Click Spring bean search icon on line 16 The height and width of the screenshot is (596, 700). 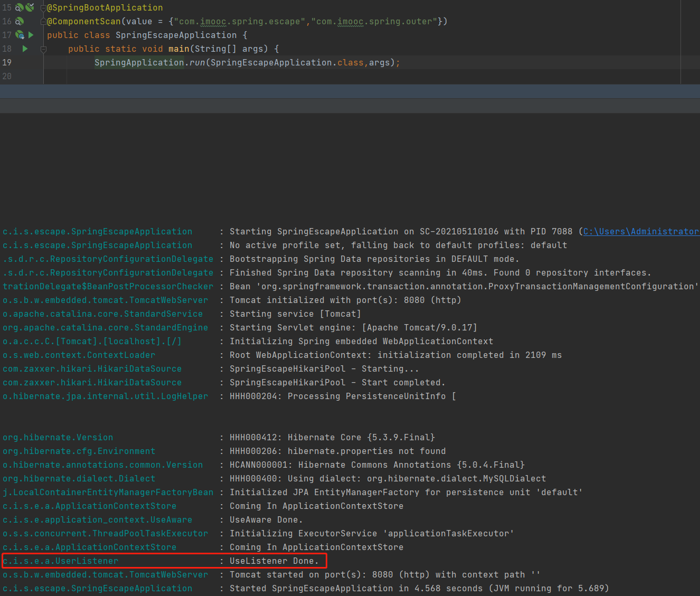pyautogui.click(x=19, y=21)
